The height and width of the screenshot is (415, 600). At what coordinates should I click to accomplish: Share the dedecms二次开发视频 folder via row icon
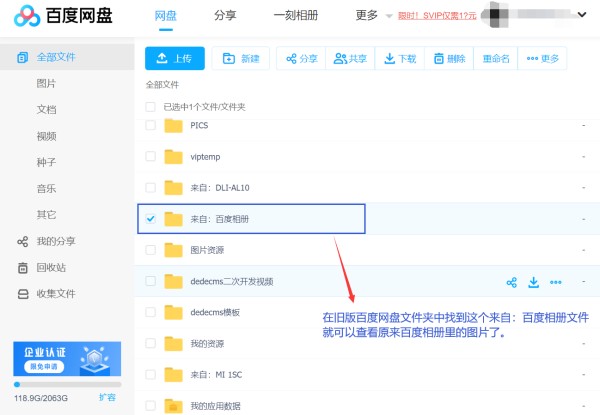pos(512,282)
